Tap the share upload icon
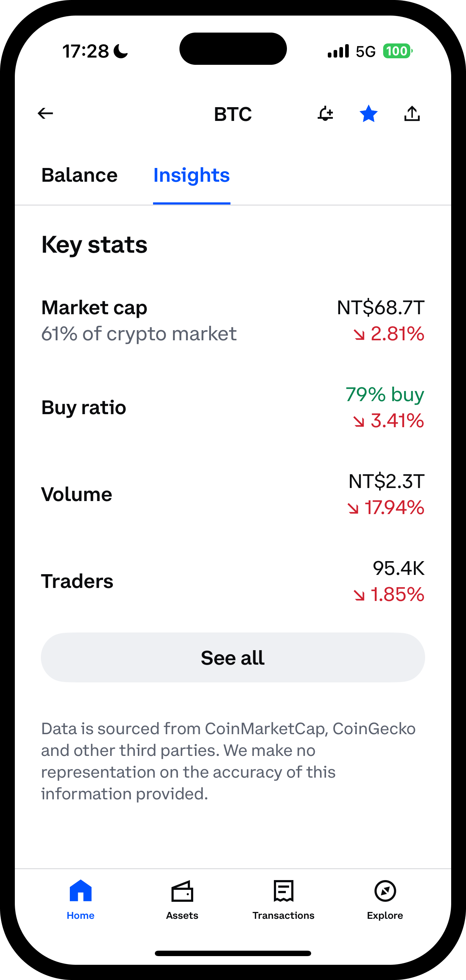 point(412,114)
